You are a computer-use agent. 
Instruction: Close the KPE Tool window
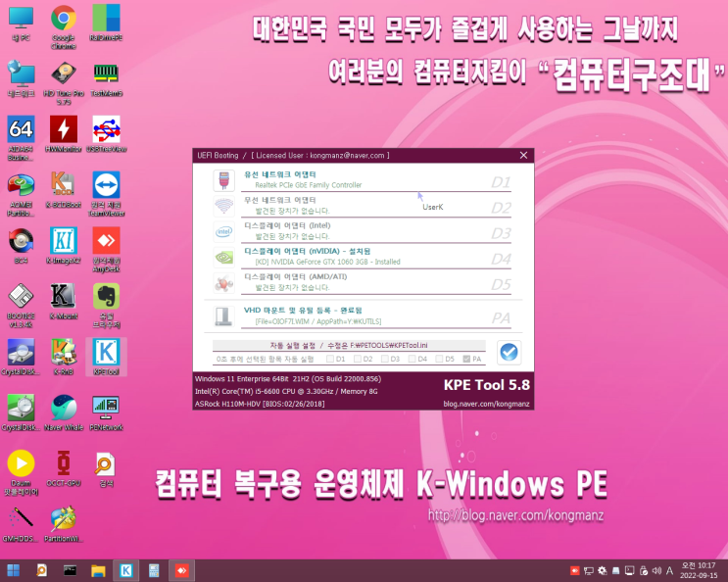(523, 156)
